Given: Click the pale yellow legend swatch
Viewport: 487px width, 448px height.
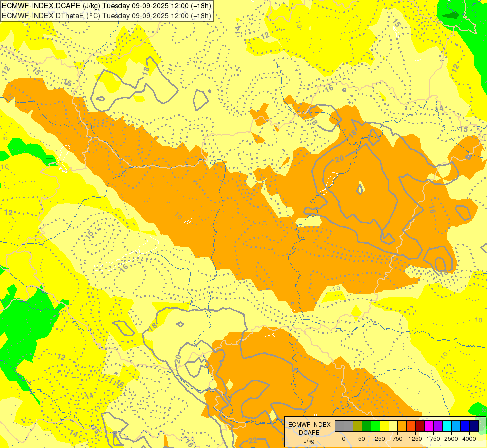Looking at the screenshot, I should 393,426.
